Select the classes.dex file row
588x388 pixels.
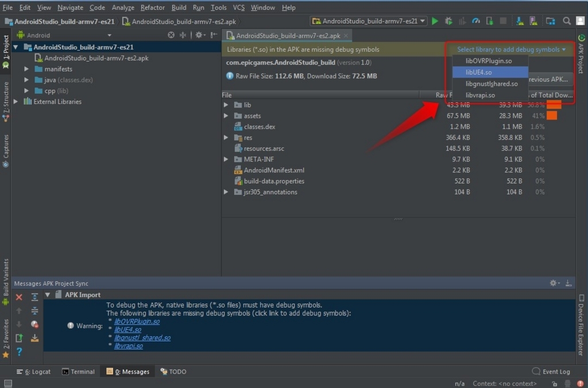(399, 127)
